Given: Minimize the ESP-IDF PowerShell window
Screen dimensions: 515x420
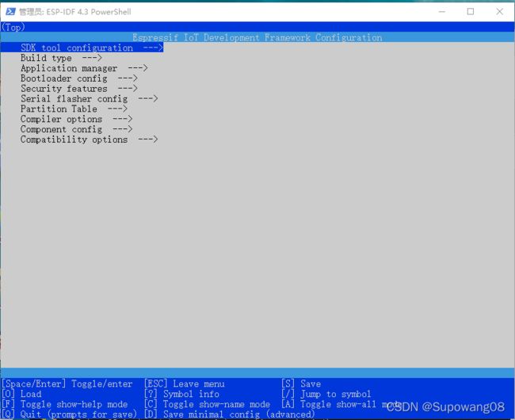Looking at the screenshot, I should [x=442, y=12].
